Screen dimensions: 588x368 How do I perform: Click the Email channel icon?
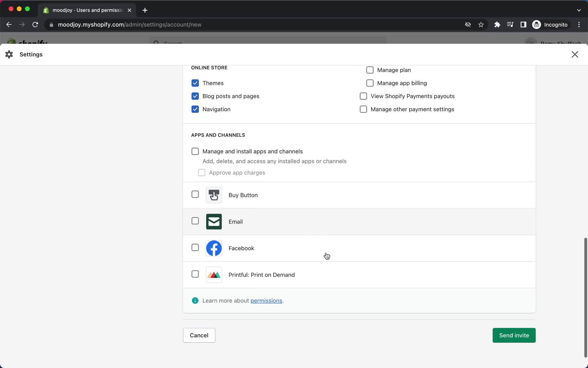(x=214, y=221)
